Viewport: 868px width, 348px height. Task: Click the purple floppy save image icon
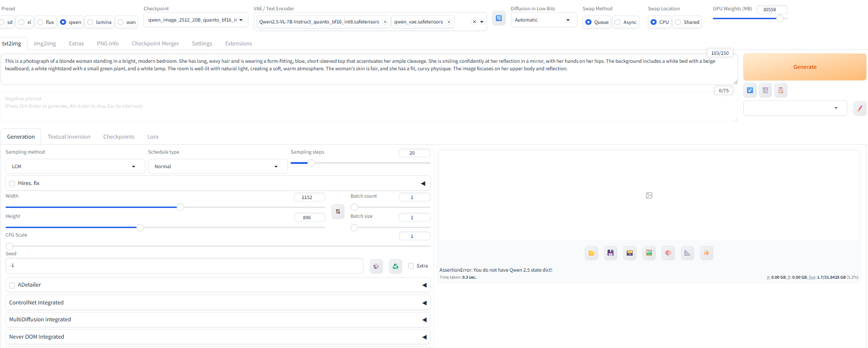pyautogui.click(x=611, y=253)
